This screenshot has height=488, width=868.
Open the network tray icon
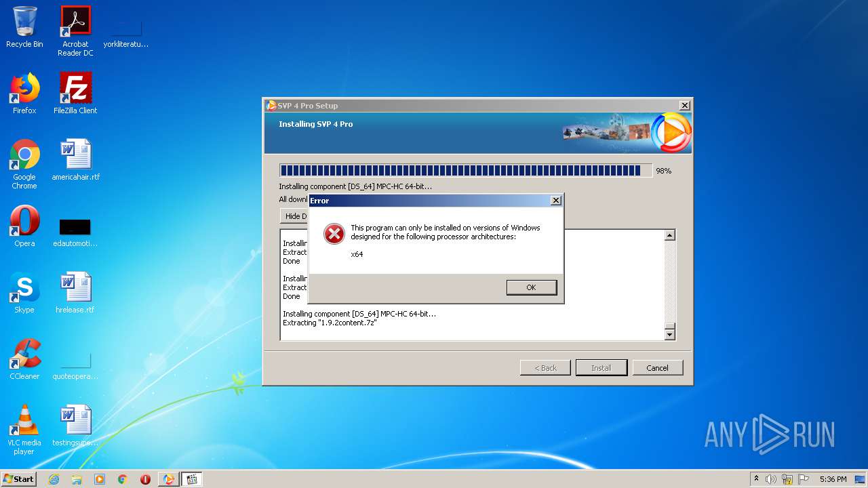[787, 479]
